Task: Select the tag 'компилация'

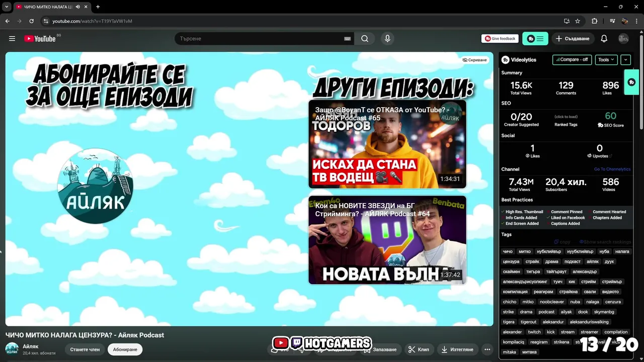Action: (x=515, y=292)
